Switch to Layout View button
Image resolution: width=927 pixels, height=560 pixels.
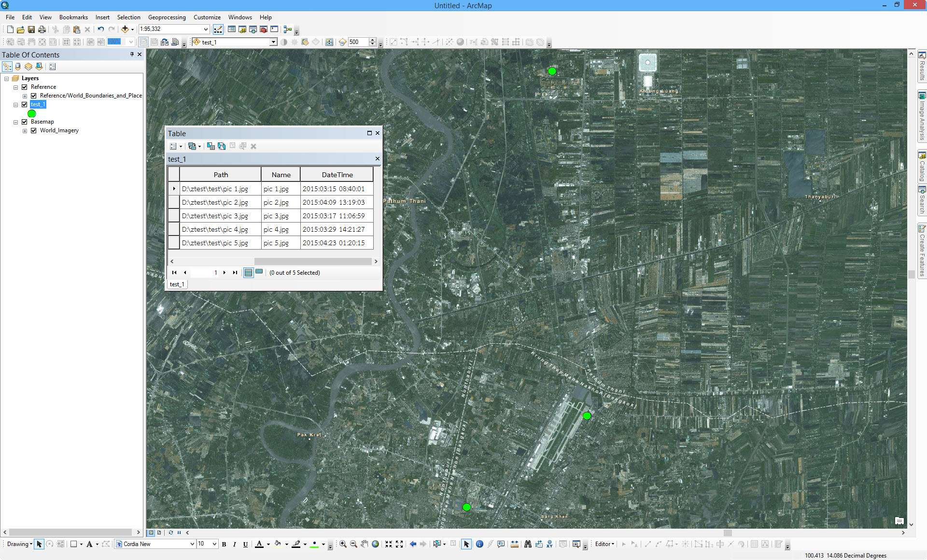click(x=159, y=532)
